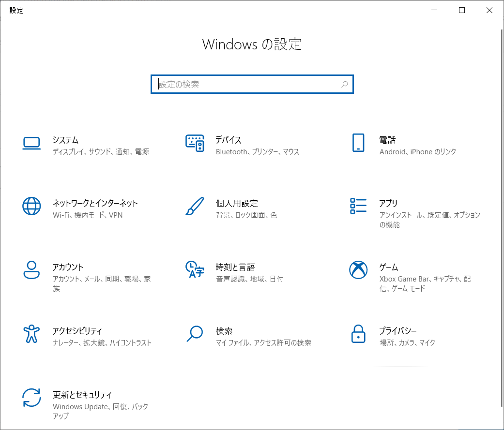Click 'Xbox Game Bar、キャプチャ' description
This screenshot has width=504, height=430.
[x=425, y=283]
